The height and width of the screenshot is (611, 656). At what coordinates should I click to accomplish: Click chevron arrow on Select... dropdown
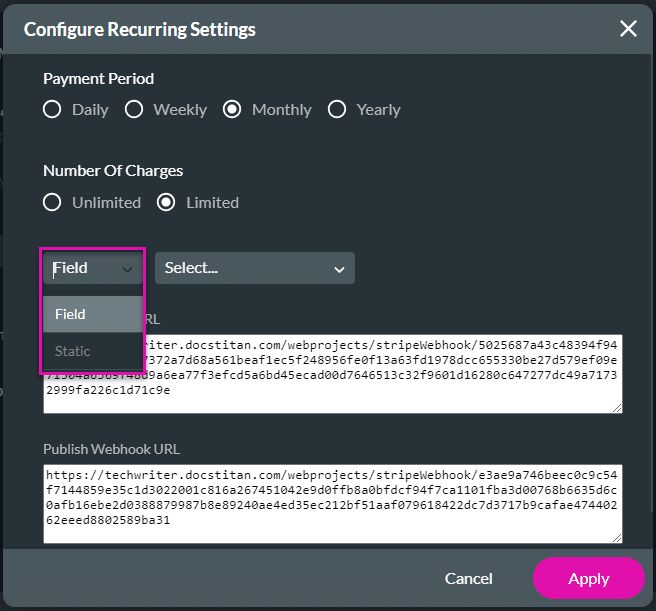pyautogui.click(x=339, y=270)
